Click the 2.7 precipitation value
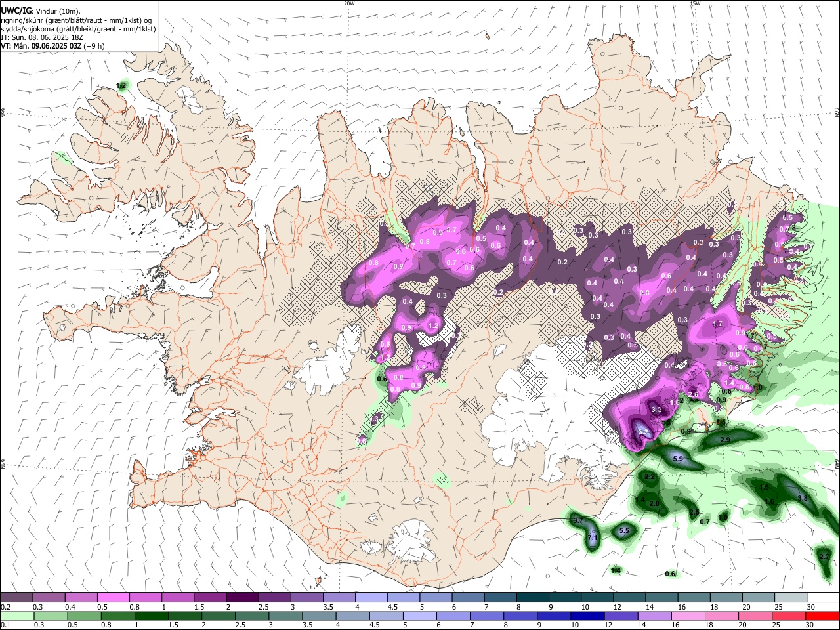The image size is (840, 630). 824,556
